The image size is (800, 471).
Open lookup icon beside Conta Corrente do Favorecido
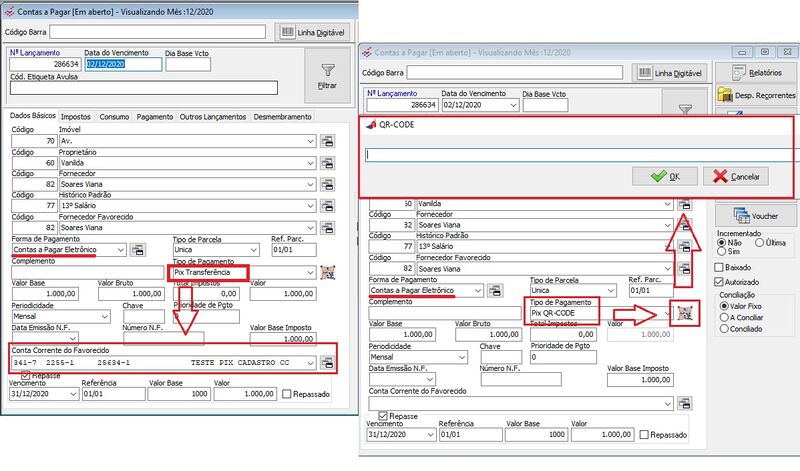pos(326,362)
